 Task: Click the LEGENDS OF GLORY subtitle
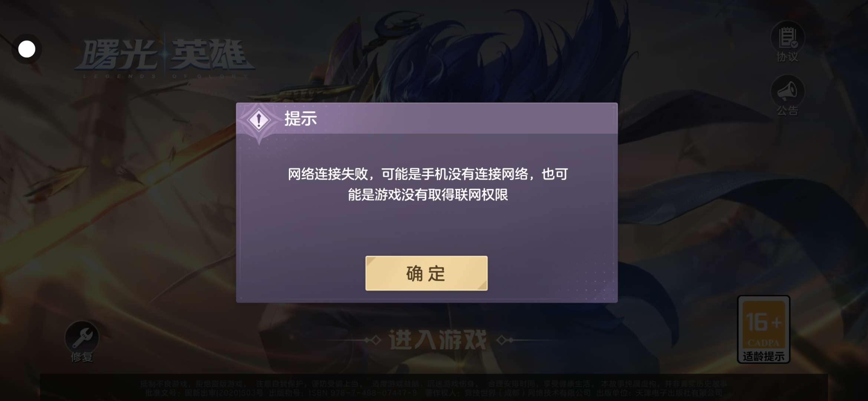coord(165,76)
